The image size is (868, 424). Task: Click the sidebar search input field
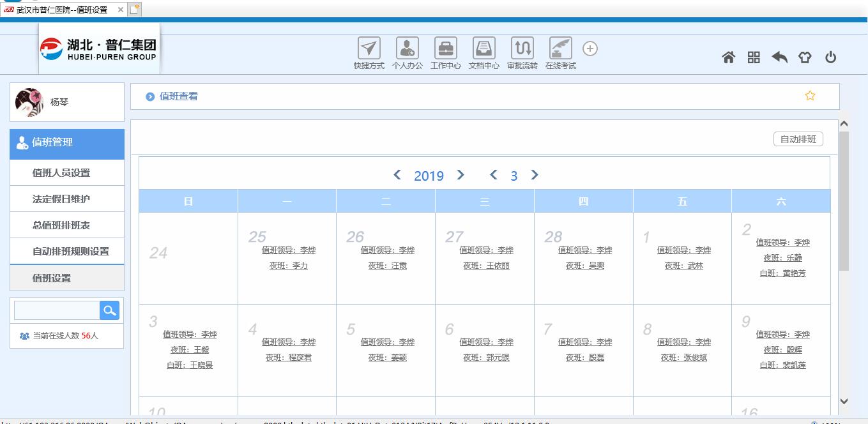click(x=57, y=311)
